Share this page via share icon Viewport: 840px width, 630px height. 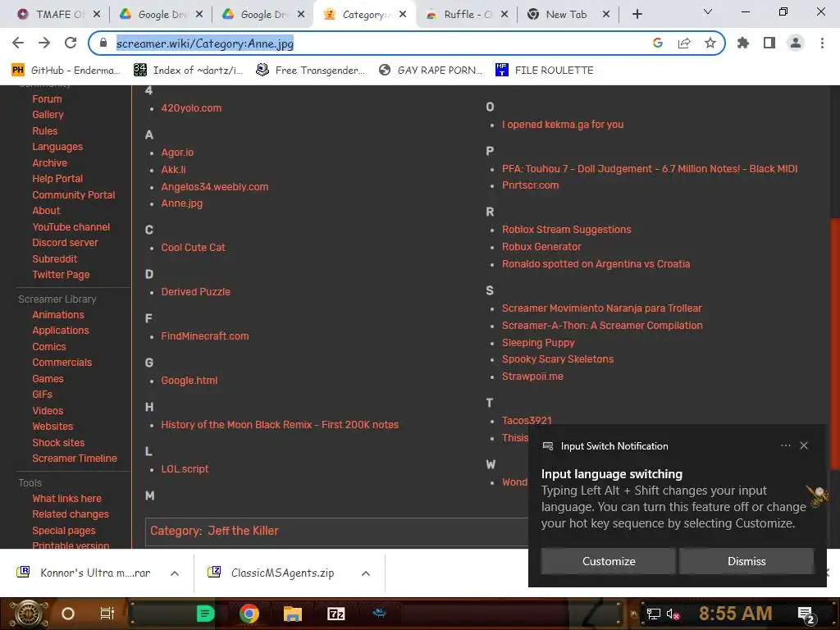point(684,43)
